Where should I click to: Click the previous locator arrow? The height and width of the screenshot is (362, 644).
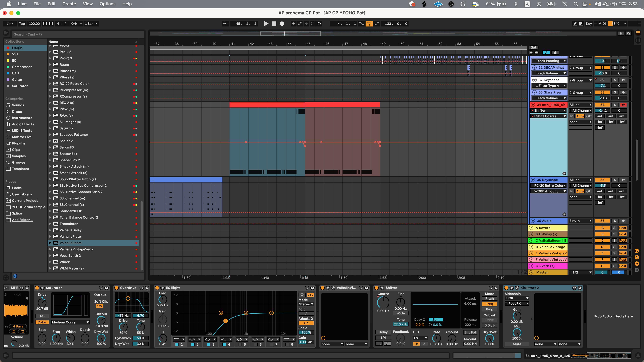click(531, 52)
